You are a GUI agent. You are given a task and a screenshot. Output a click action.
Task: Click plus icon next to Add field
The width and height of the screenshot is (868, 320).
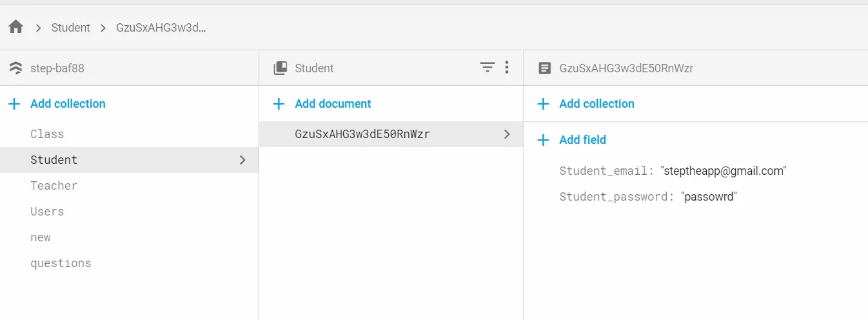543,140
